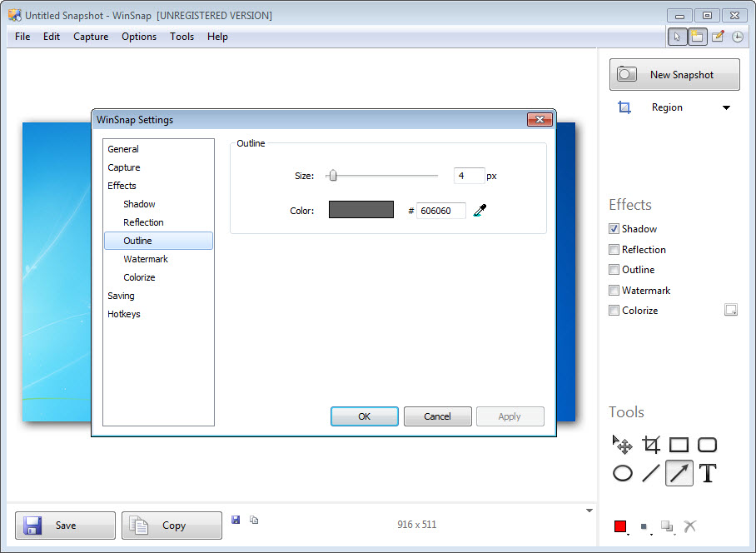The height and width of the screenshot is (553, 756).
Task: Enable the Colorize effect checkbox
Action: click(614, 311)
